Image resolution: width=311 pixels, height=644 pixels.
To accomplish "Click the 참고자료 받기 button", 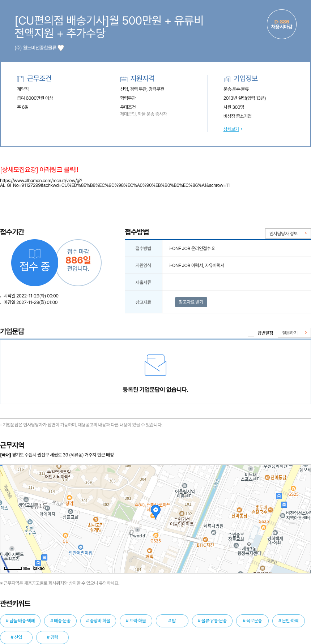I will coord(191,302).
